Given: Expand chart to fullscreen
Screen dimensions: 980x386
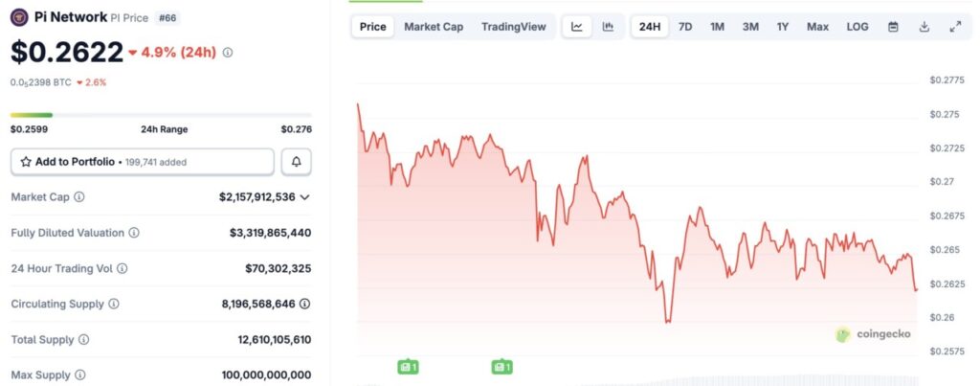Looking at the screenshot, I should [x=955, y=27].
